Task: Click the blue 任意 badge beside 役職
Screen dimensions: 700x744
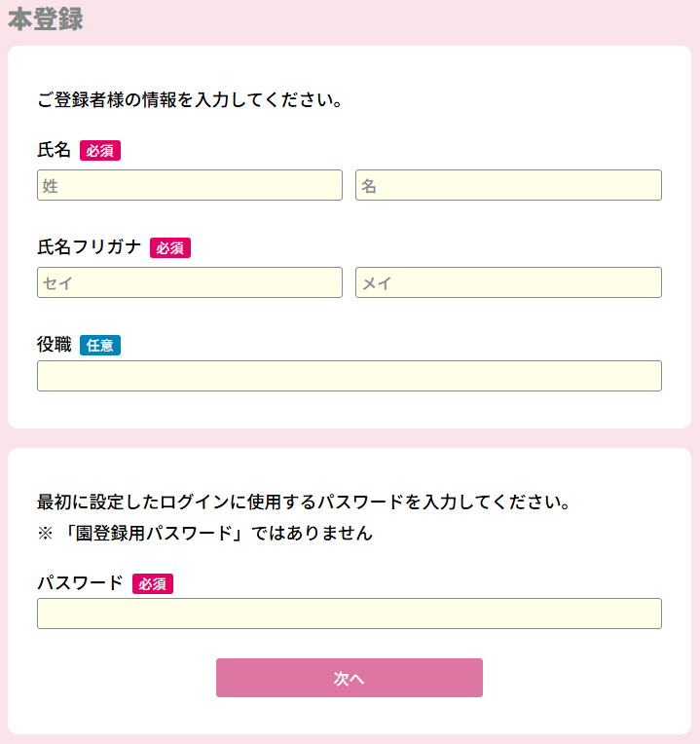Action: pyautogui.click(x=100, y=345)
